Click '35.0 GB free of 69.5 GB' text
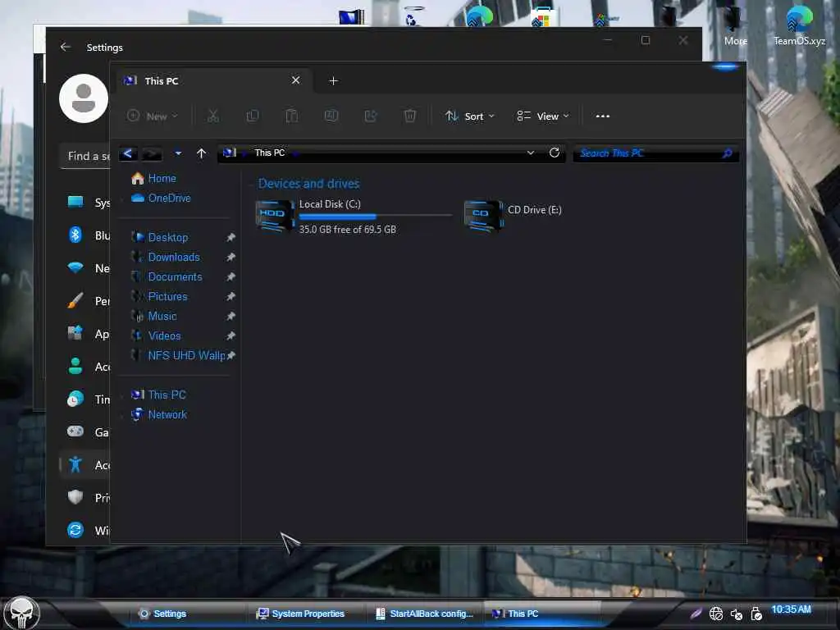 click(347, 230)
